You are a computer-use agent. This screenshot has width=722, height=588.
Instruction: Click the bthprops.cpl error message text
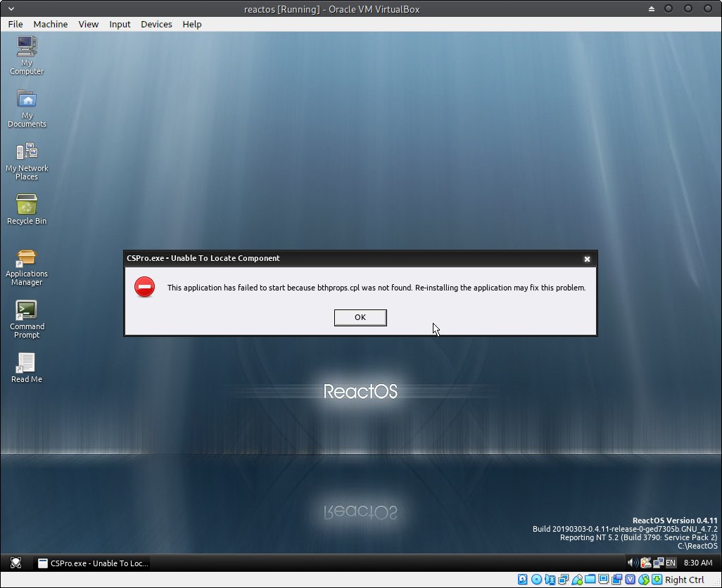click(376, 288)
